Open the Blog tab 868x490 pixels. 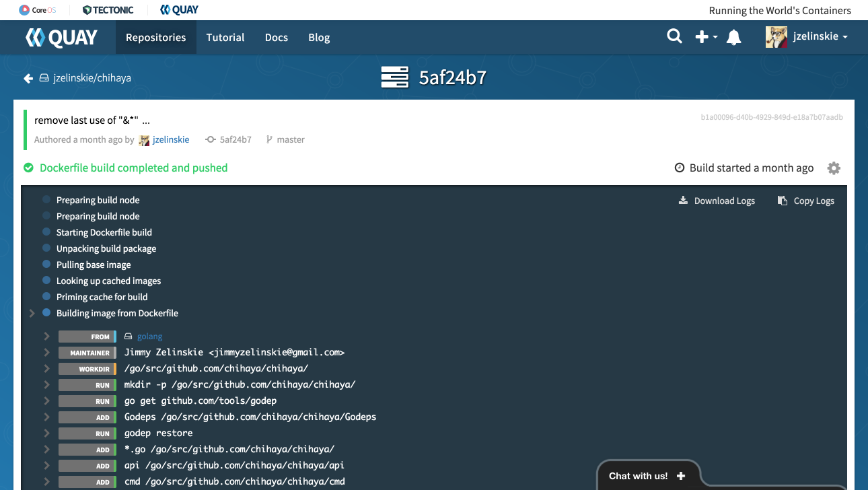(x=319, y=37)
